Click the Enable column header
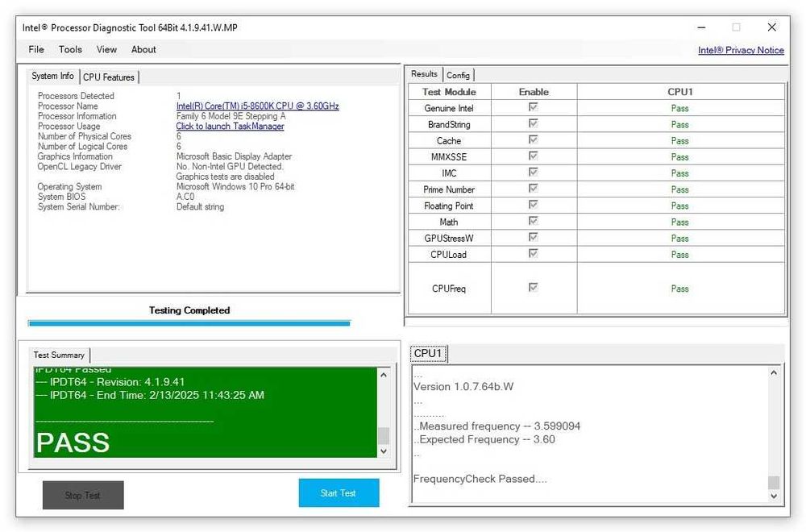 click(534, 92)
